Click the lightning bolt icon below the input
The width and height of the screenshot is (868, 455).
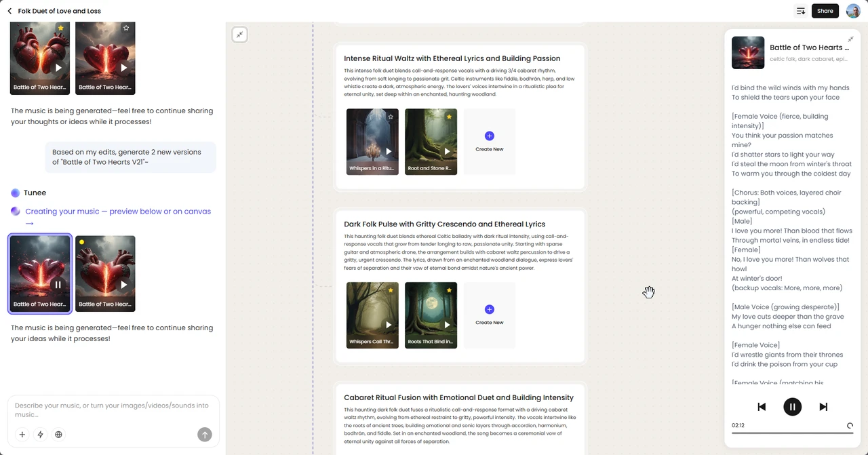(x=41, y=435)
